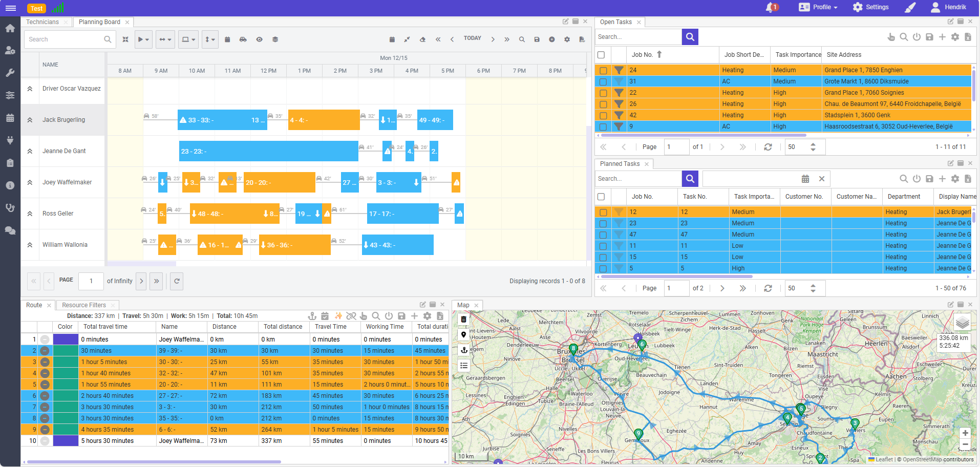The height and width of the screenshot is (467, 980).
Task: Click the TODAY button
Action: tap(472, 38)
